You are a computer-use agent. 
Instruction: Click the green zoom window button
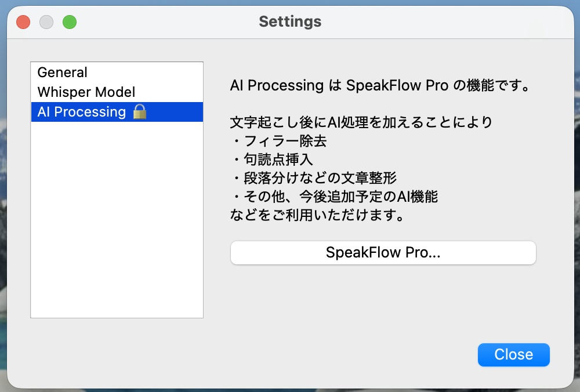[x=70, y=22]
